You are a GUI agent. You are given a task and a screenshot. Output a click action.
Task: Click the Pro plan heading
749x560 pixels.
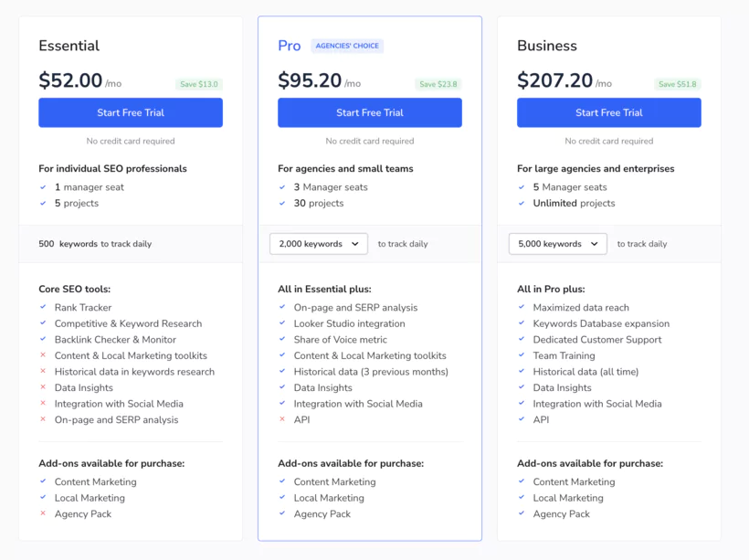click(289, 45)
